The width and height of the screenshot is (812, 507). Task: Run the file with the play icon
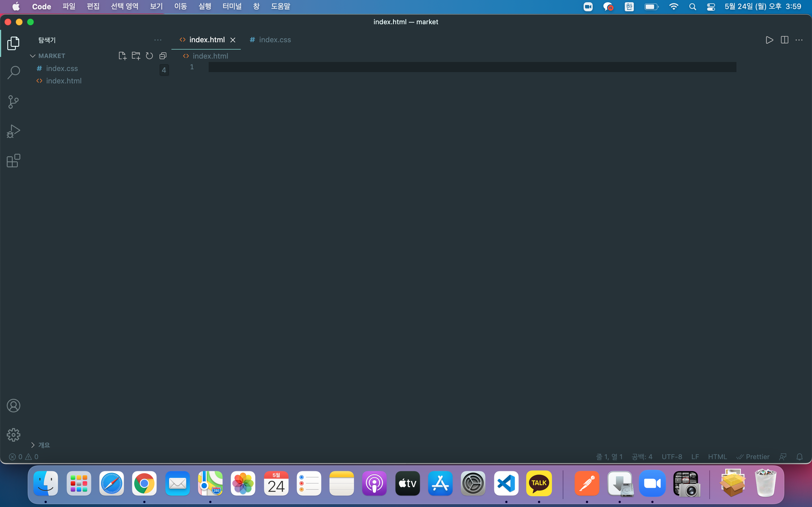769,40
